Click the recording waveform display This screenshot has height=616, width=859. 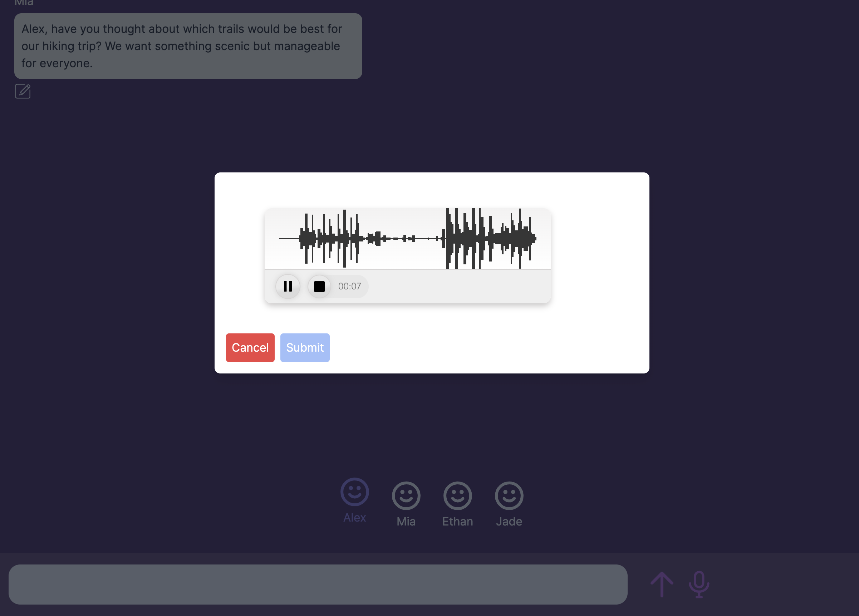[408, 239]
